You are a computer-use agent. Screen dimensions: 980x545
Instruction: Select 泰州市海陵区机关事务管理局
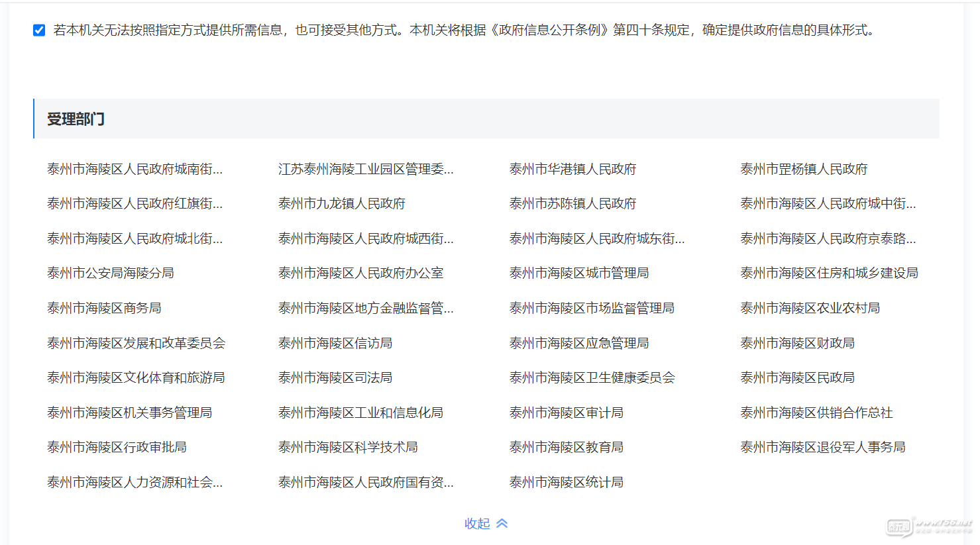[x=130, y=413]
